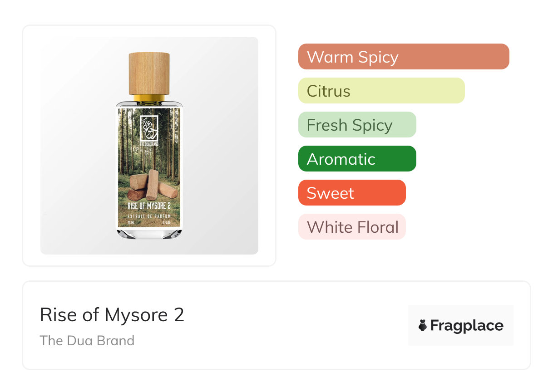The height and width of the screenshot is (392, 553).
Task: Click the Extrait de Parfum text on bottle
Action: pos(148,216)
